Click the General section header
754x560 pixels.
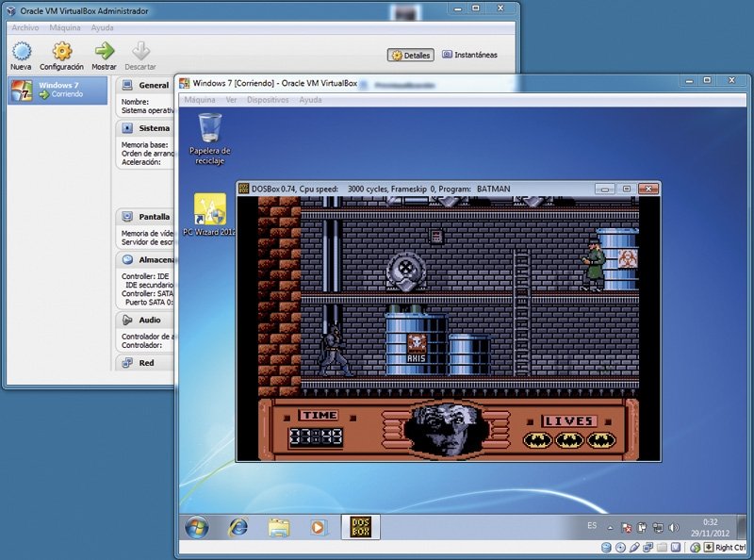coord(145,85)
